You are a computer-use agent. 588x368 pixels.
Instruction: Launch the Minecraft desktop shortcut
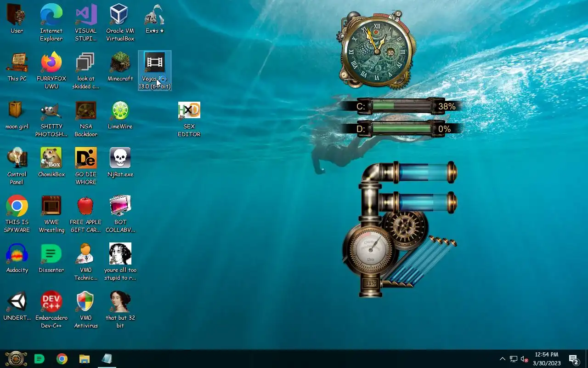[x=120, y=67]
